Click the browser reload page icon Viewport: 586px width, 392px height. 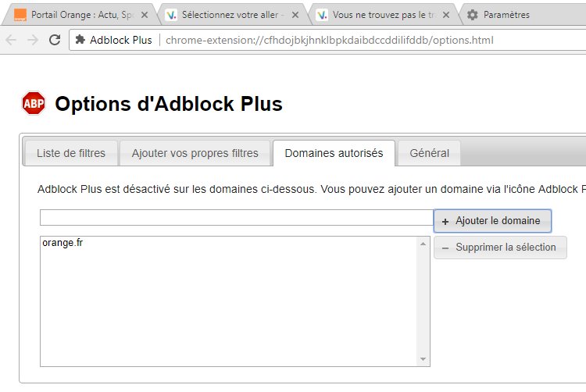pyautogui.click(x=55, y=40)
